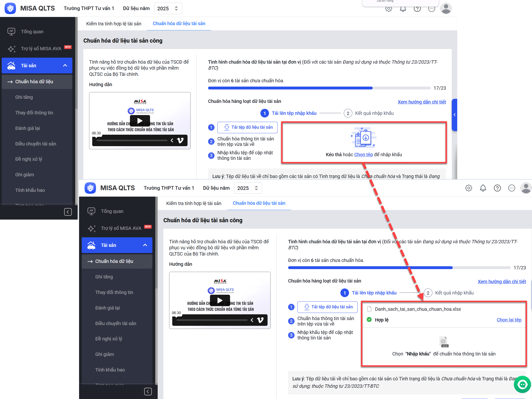Click the Tổng quan monitor icon in sidebar

(x=91, y=211)
